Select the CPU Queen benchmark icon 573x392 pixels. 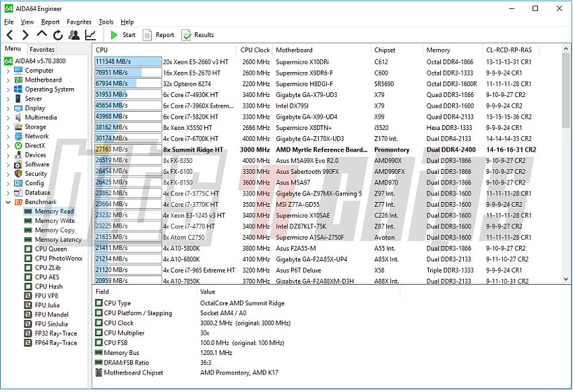[28, 249]
